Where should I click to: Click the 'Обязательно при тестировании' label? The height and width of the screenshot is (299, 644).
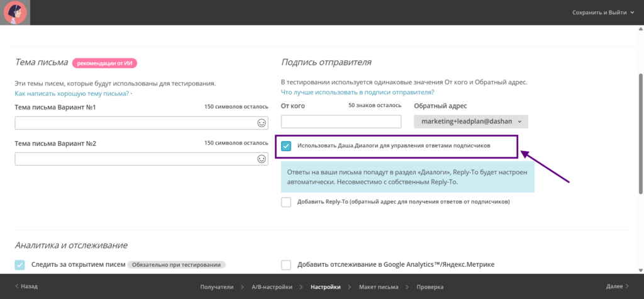(x=177, y=264)
